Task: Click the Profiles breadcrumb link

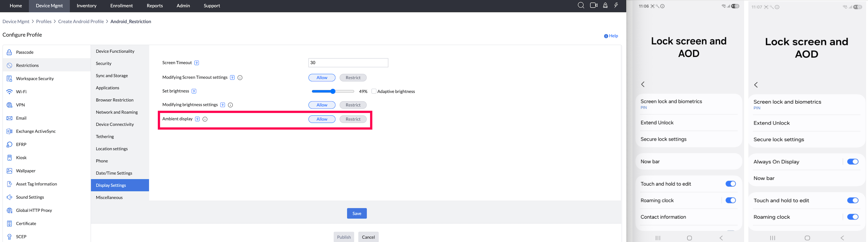Action: (44, 21)
